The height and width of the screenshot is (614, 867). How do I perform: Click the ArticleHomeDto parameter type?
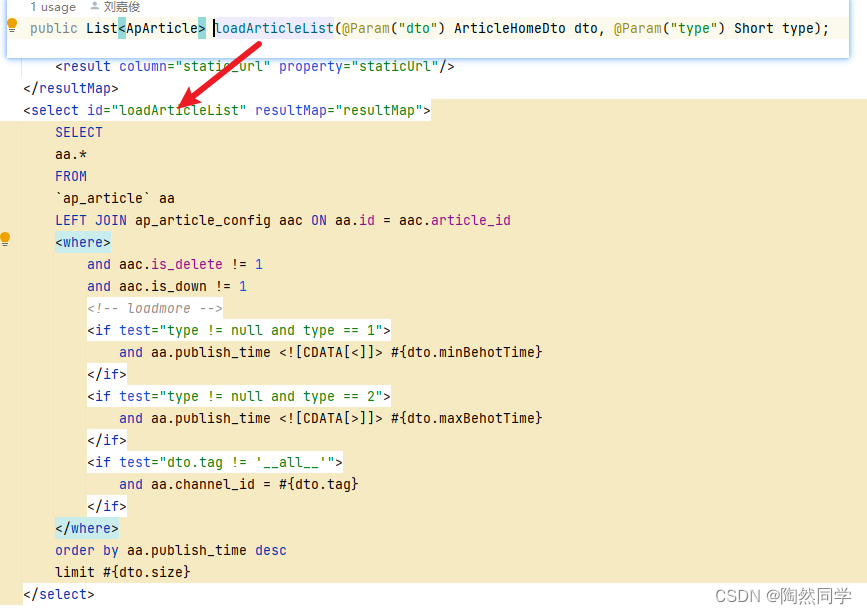point(509,28)
